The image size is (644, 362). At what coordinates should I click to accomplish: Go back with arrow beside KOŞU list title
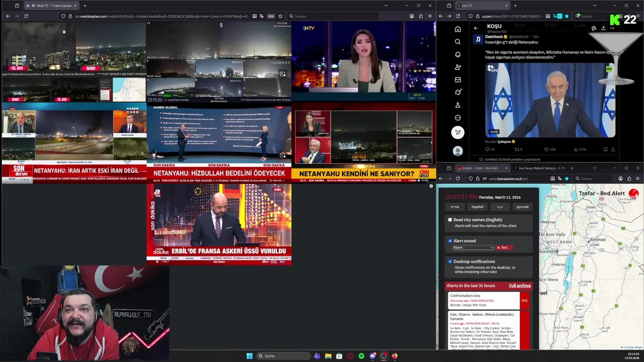[475, 28]
